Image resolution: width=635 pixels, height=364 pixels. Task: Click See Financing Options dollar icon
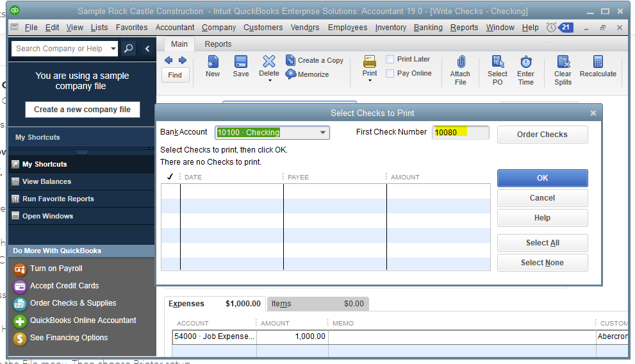click(x=19, y=338)
